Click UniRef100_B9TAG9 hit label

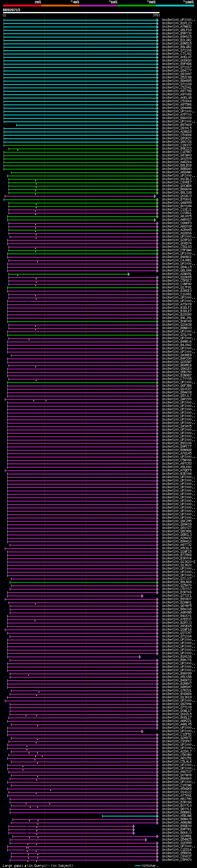pos(177,125)
